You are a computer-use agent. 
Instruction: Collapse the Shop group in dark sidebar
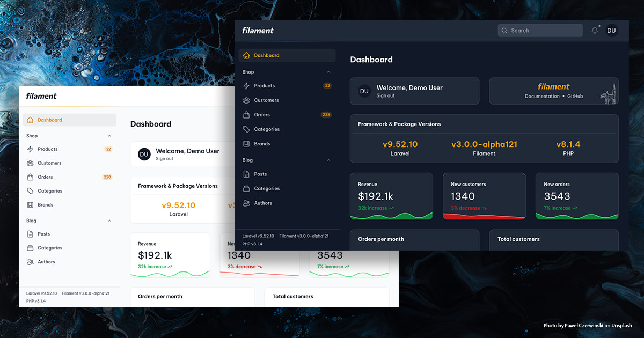328,72
